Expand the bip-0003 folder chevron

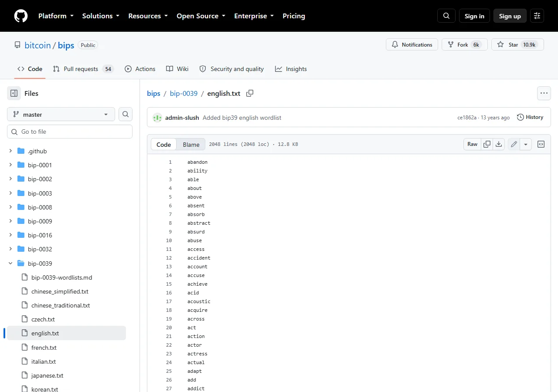(10, 193)
